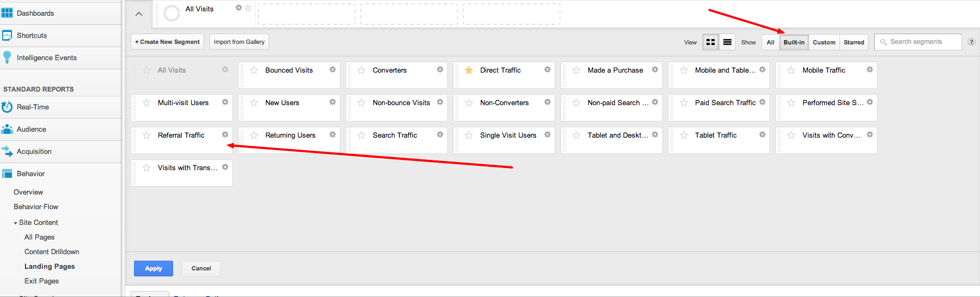
Task: Switch to list view icon
Action: point(727,42)
